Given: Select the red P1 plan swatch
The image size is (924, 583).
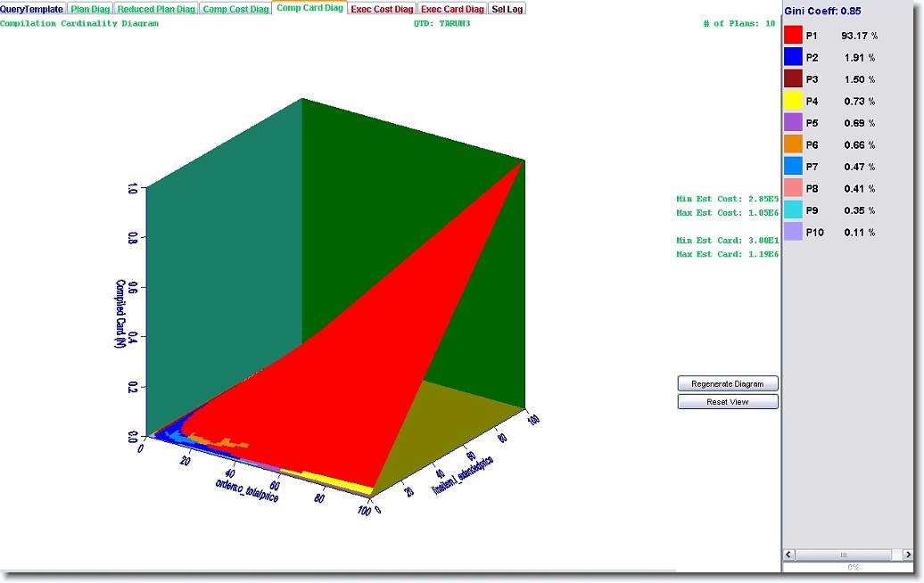Looking at the screenshot, I should [794, 36].
